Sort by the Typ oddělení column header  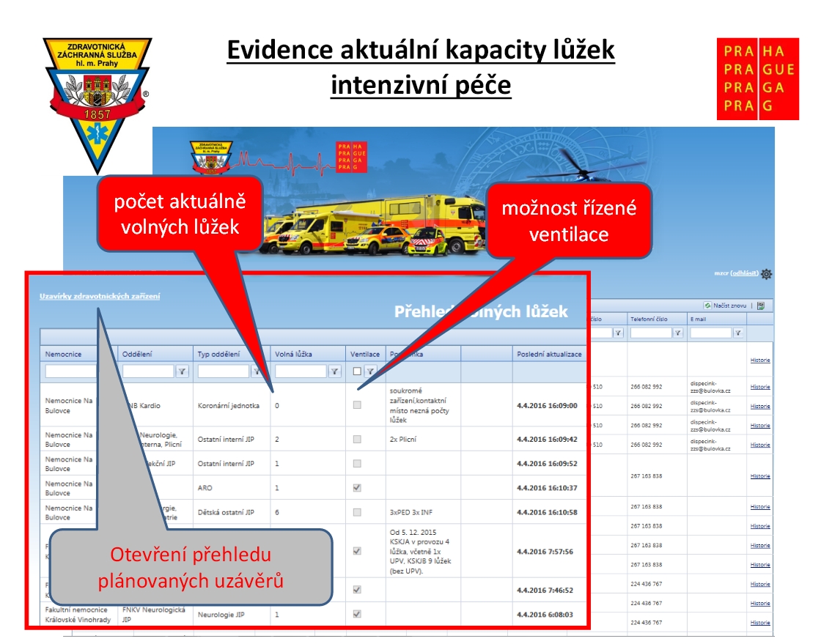point(218,354)
